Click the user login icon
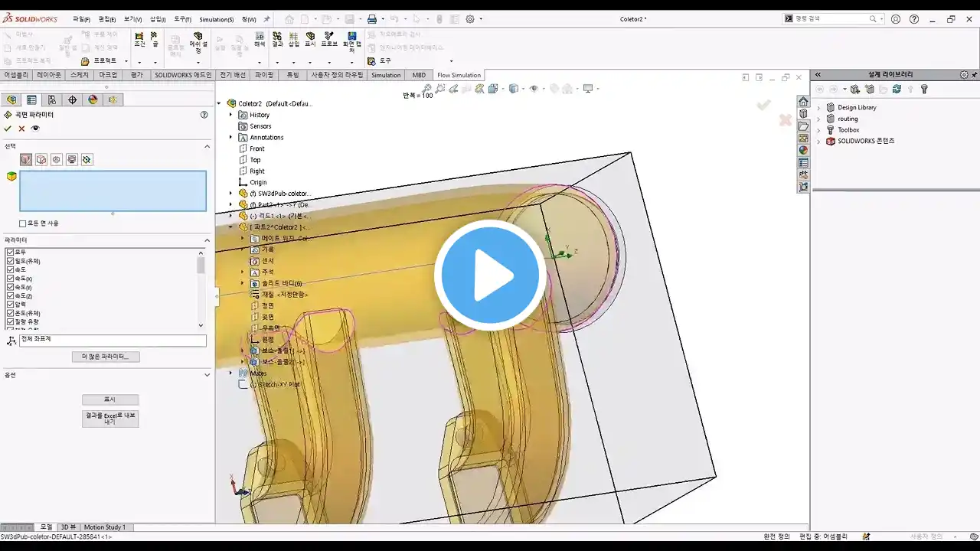Screen dimensions: 980x551 (x=896, y=19)
